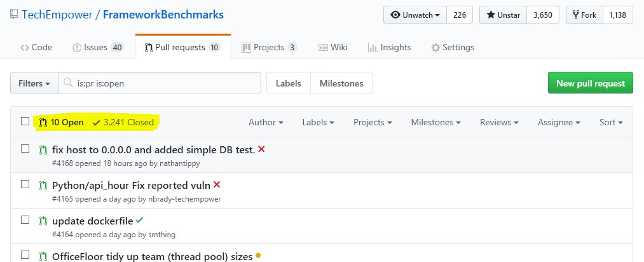
Task: Show the 10 Open pull requests
Action: (x=61, y=122)
